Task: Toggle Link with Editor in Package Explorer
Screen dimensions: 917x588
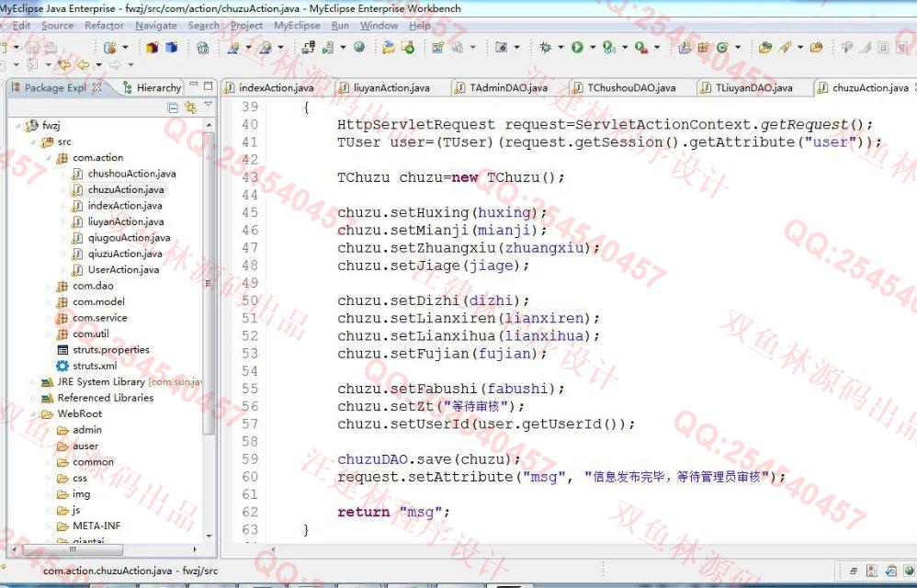Action: coord(190,107)
